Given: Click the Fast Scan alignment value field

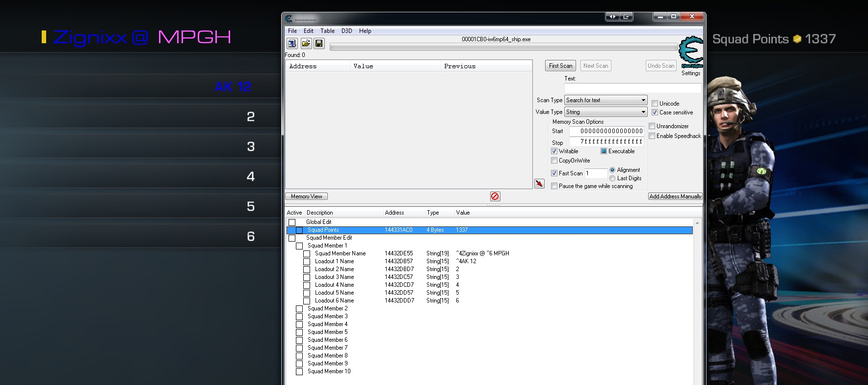Looking at the screenshot, I should [x=596, y=173].
